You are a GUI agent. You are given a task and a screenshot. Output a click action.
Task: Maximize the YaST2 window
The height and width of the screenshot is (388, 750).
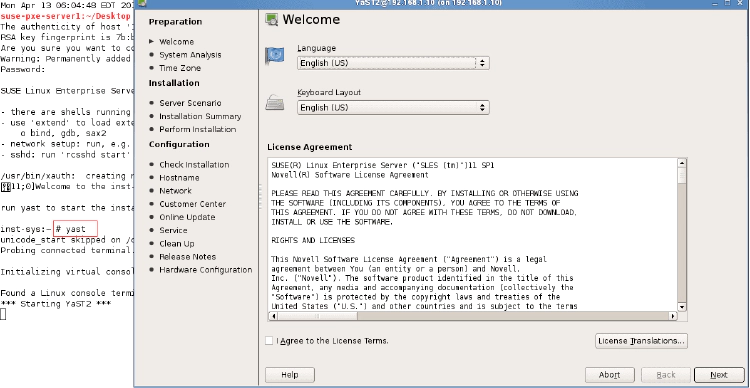(x=728, y=2)
